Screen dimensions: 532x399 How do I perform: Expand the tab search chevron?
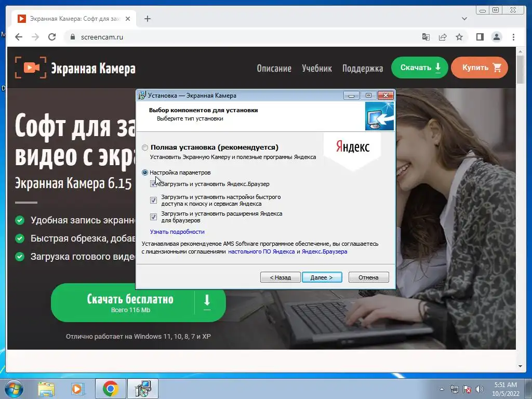click(464, 19)
